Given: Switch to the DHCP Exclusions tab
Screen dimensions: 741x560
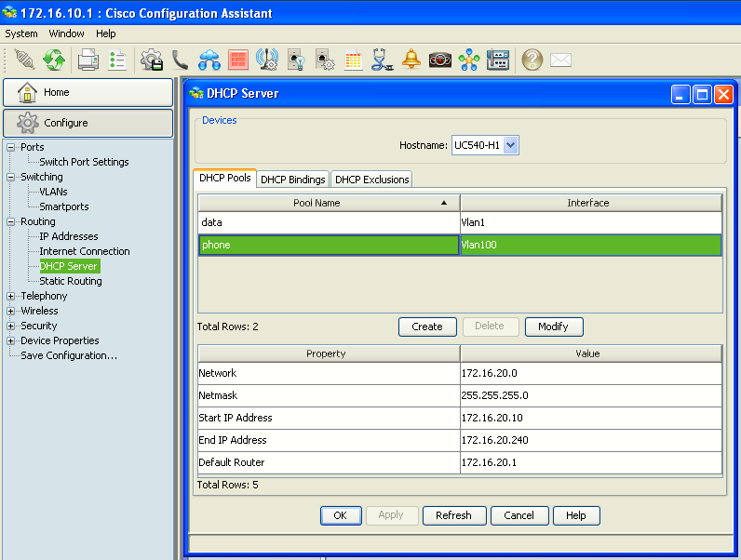Looking at the screenshot, I should pyautogui.click(x=372, y=180).
